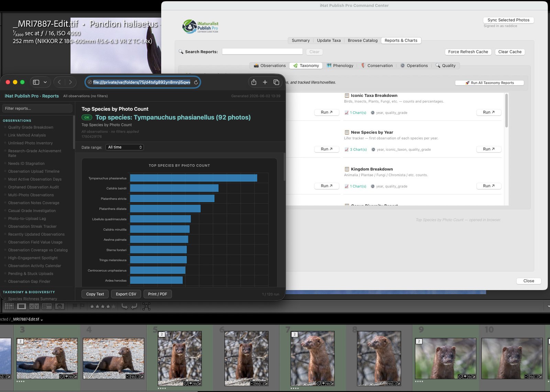Open the _MRI7887-Edit.tif filename dropdown arrow
Viewport: 550px width, 392px height.
coord(42,320)
